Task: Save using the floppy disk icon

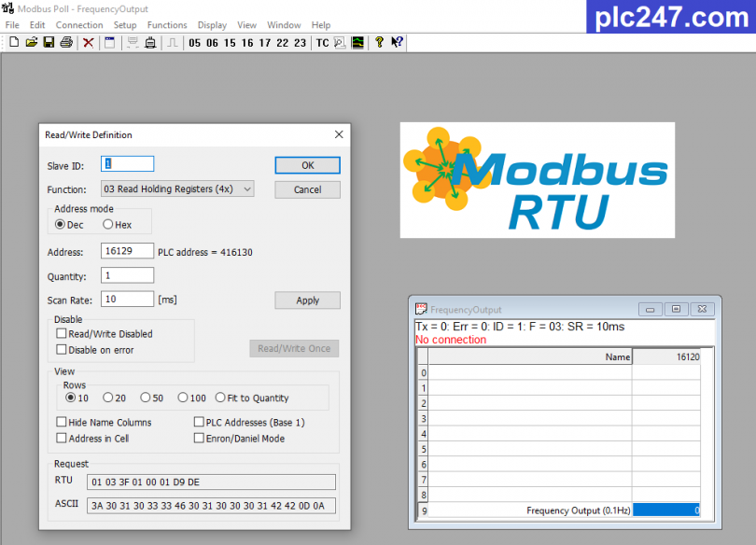Action: pos(49,42)
